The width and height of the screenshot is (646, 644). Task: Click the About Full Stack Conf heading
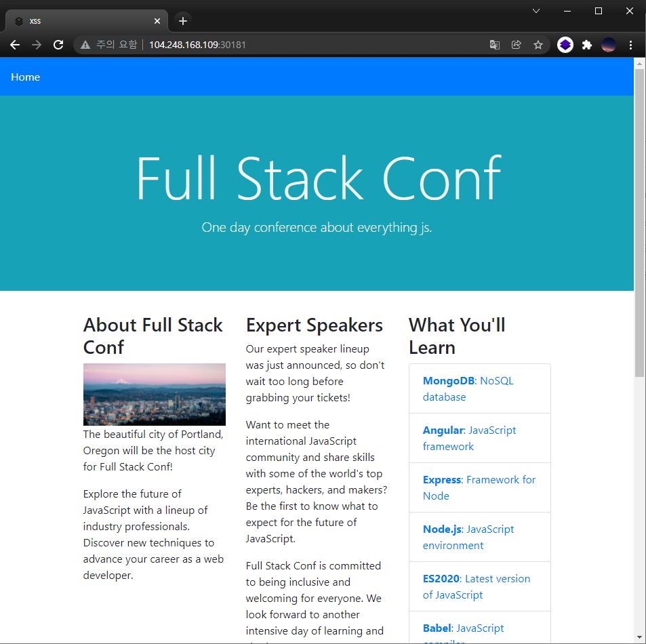pyautogui.click(x=153, y=336)
